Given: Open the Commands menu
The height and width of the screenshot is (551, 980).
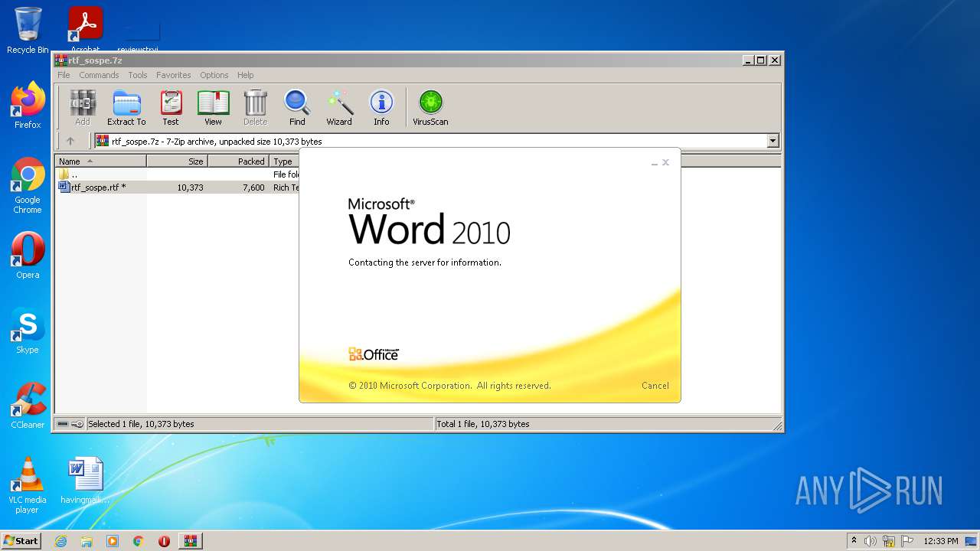Looking at the screenshot, I should [99, 75].
